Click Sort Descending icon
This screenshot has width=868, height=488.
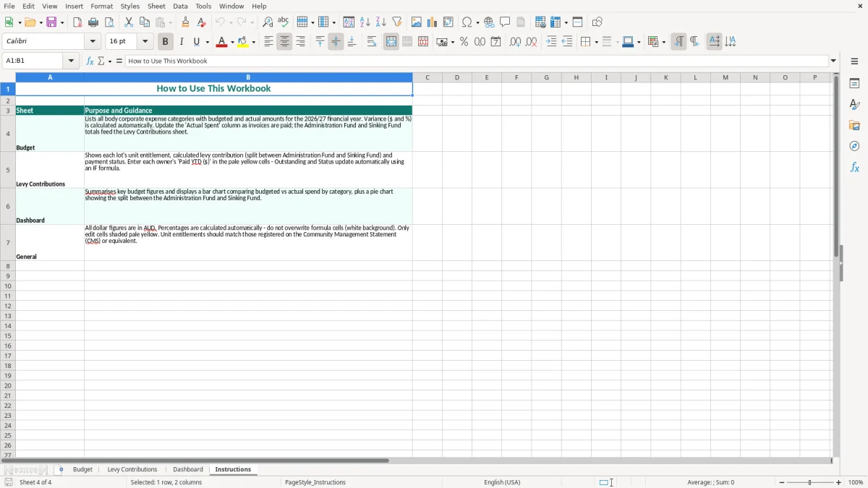click(381, 22)
